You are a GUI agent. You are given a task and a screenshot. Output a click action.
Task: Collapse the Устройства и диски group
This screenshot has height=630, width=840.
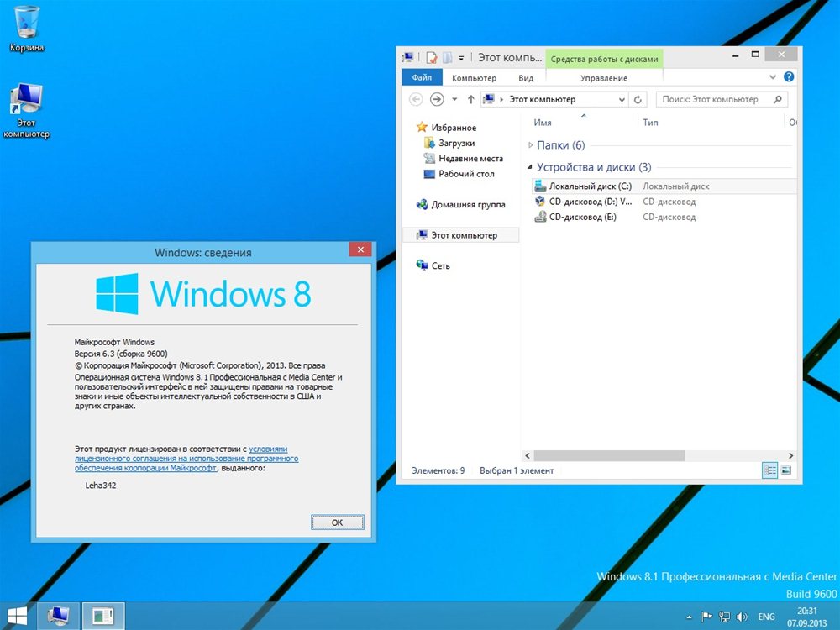530,168
